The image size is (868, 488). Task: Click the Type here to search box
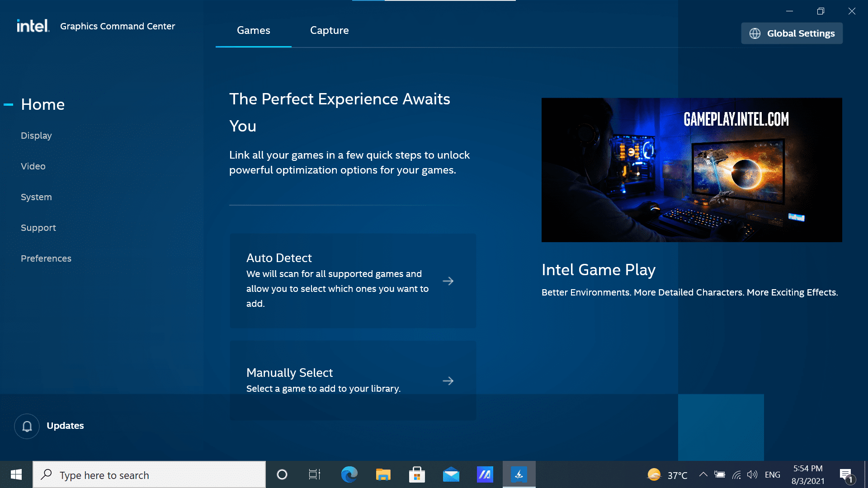[x=149, y=474]
